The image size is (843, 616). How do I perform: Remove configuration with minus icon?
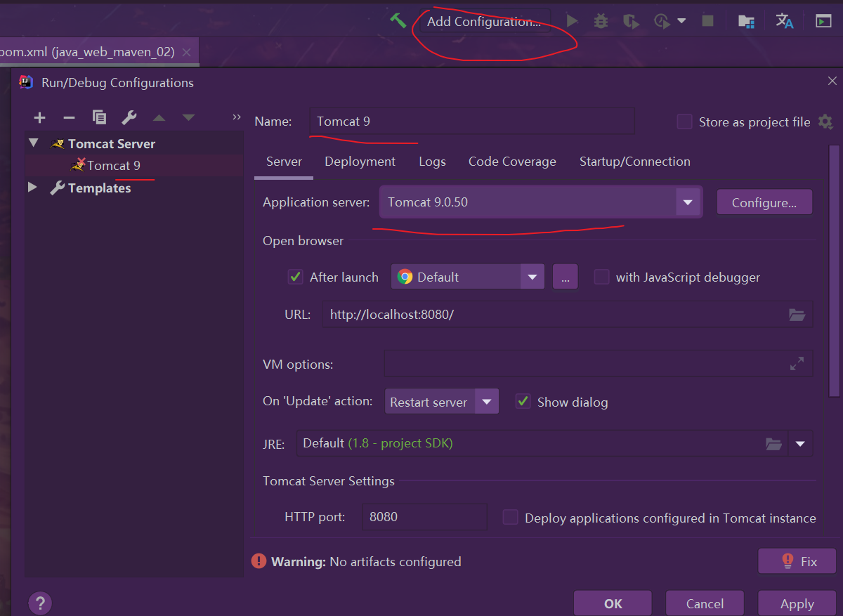(69, 117)
